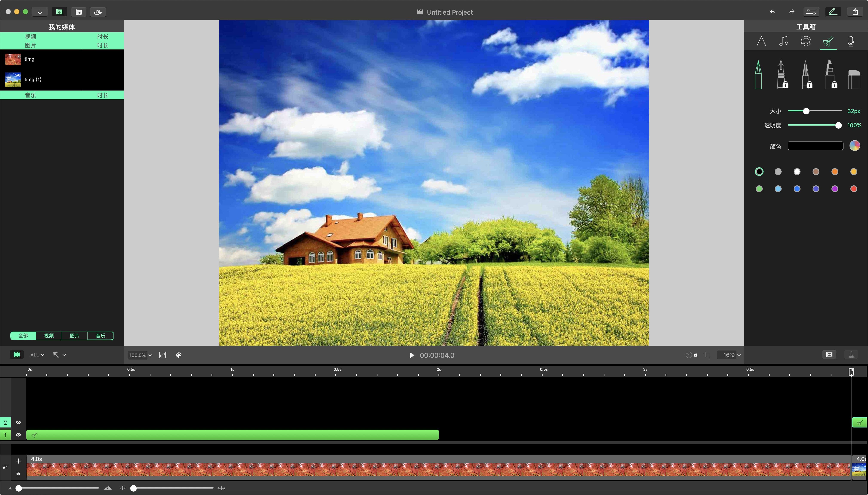
Task: Click the dimmed stamp icon at bottom right
Action: (851, 355)
